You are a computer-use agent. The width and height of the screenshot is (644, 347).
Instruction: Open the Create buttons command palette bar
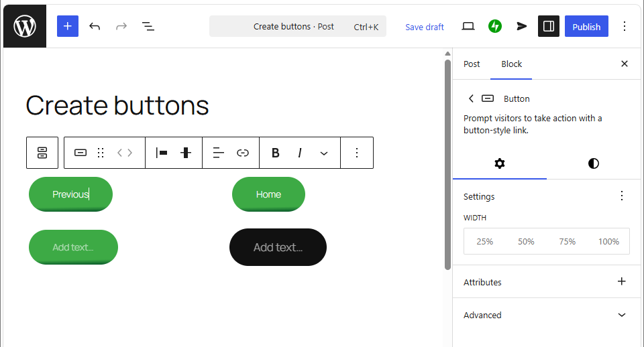point(298,26)
